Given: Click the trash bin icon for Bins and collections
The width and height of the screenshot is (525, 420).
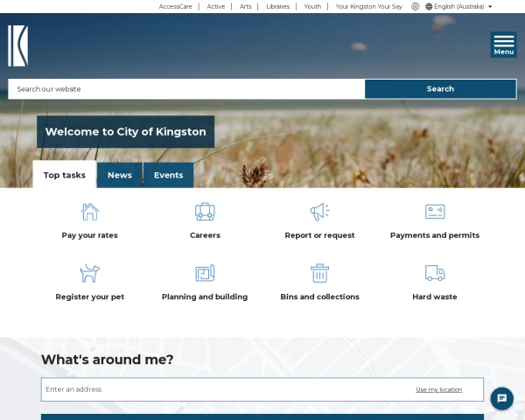Looking at the screenshot, I should click(319, 273).
